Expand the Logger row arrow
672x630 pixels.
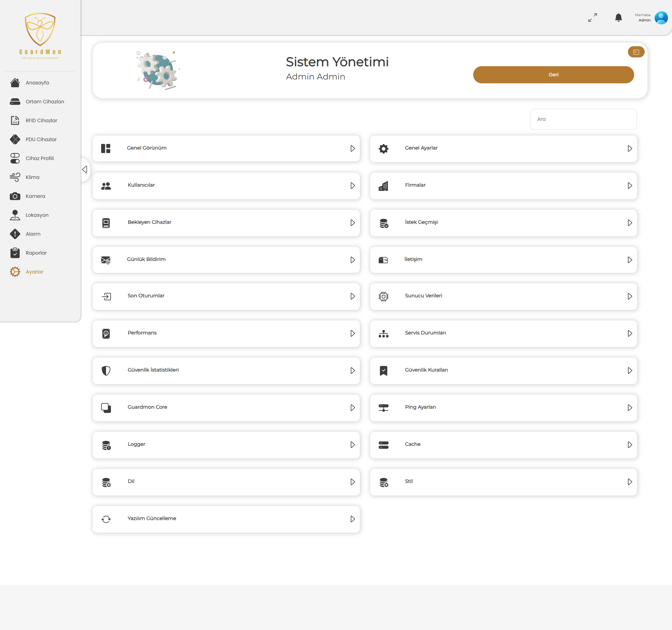tap(352, 445)
